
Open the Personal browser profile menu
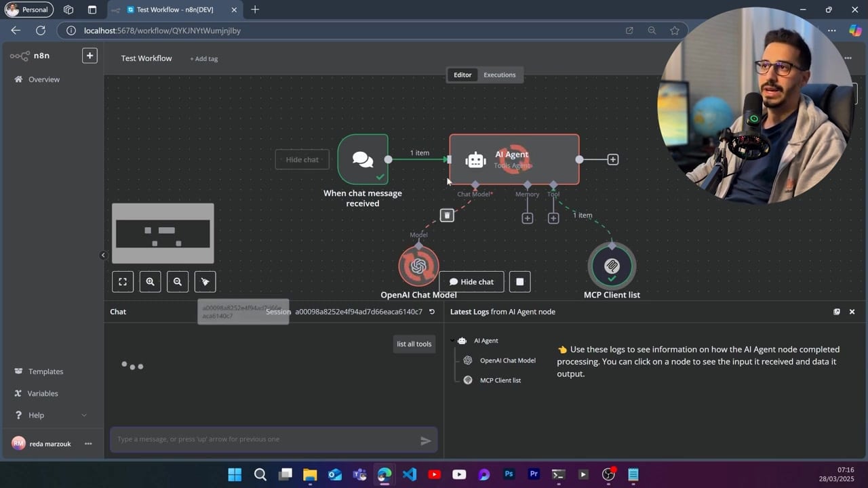(29, 9)
